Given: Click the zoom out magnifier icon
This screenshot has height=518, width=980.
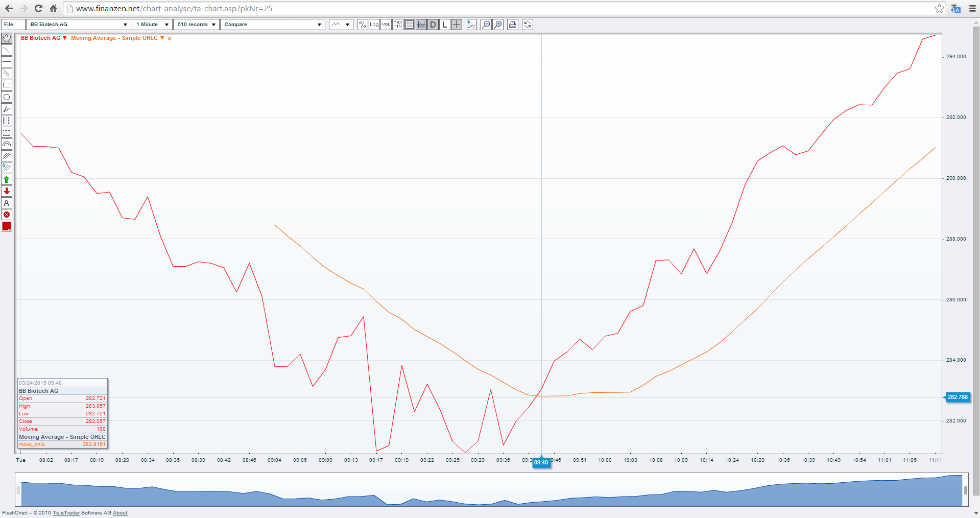Looking at the screenshot, I should (486, 25).
